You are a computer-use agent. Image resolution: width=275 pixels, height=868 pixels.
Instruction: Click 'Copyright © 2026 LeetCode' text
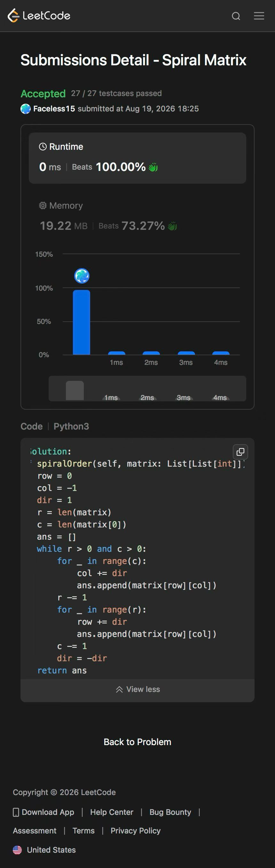tap(64, 792)
